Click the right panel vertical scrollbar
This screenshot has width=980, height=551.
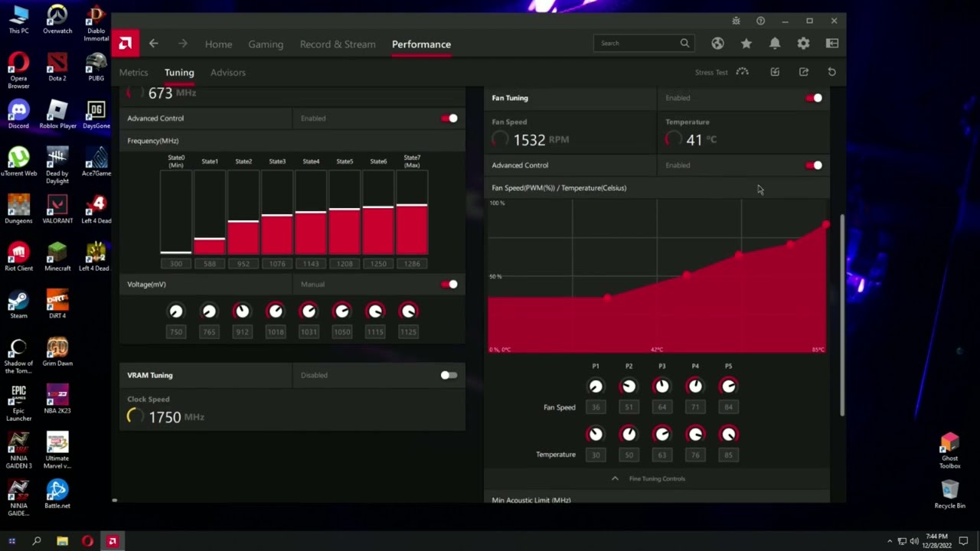click(842, 315)
